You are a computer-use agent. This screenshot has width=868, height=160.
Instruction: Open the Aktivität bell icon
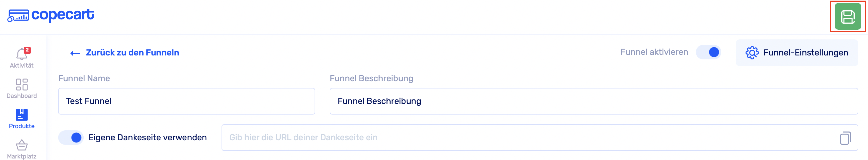[x=21, y=54]
